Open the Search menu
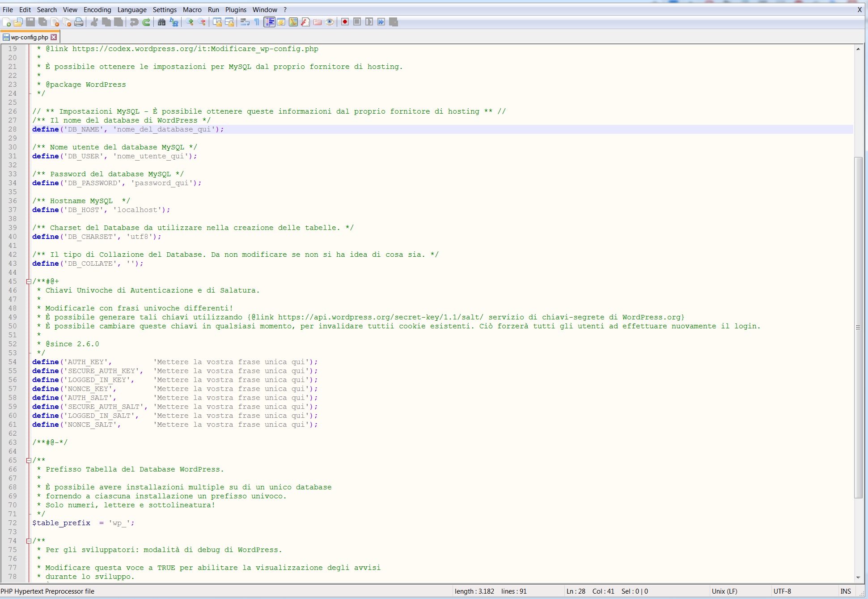This screenshot has height=599, width=868. tap(47, 9)
